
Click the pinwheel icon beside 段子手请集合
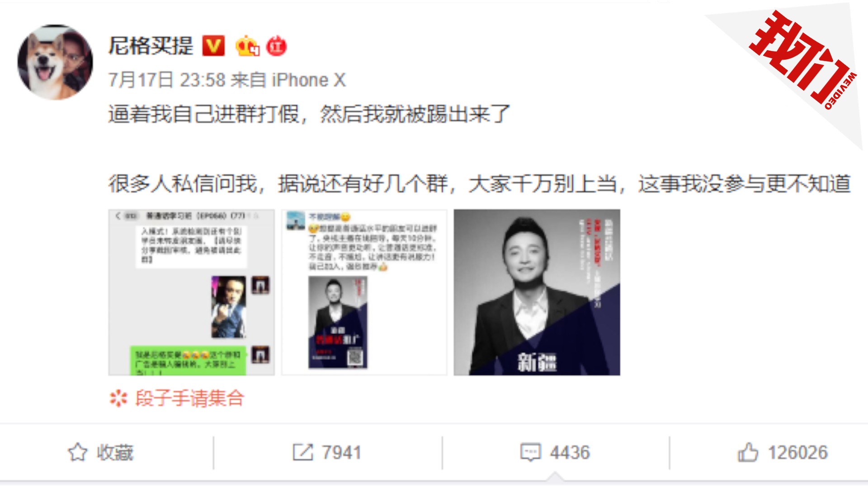pyautogui.click(x=118, y=399)
